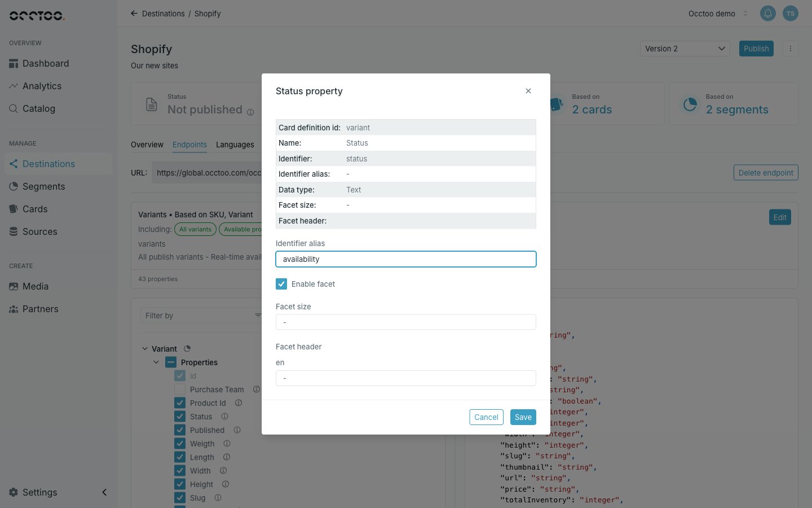This screenshot has width=812, height=508.
Task: Show info icon next to Product Id
Action: click(239, 403)
